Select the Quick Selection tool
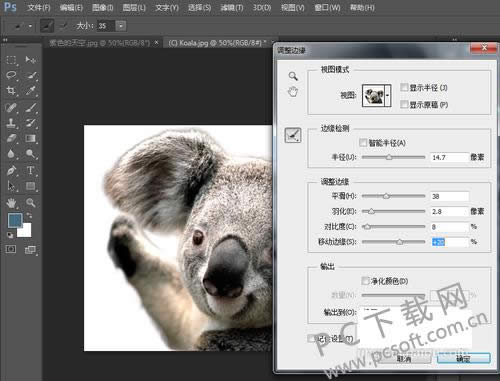Image resolution: width=500 pixels, height=381 pixels. tap(31, 75)
